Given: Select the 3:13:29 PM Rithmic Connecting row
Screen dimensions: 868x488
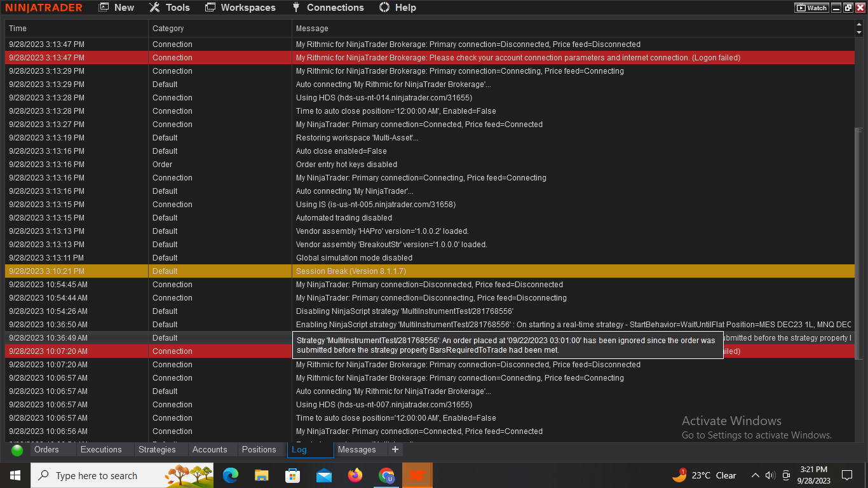Looking at the screenshot, I should (430, 71).
